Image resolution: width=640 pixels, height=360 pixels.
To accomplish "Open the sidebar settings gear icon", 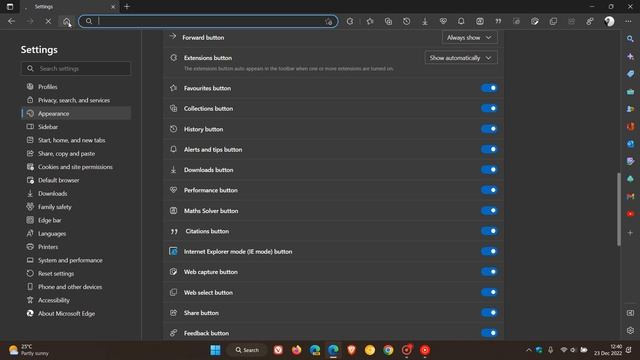I will pyautogui.click(x=630, y=330).
